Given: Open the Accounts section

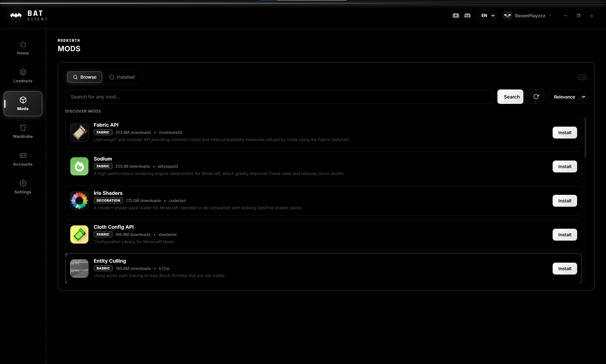Looking at the screenshot, I should [x=23, y=159].
